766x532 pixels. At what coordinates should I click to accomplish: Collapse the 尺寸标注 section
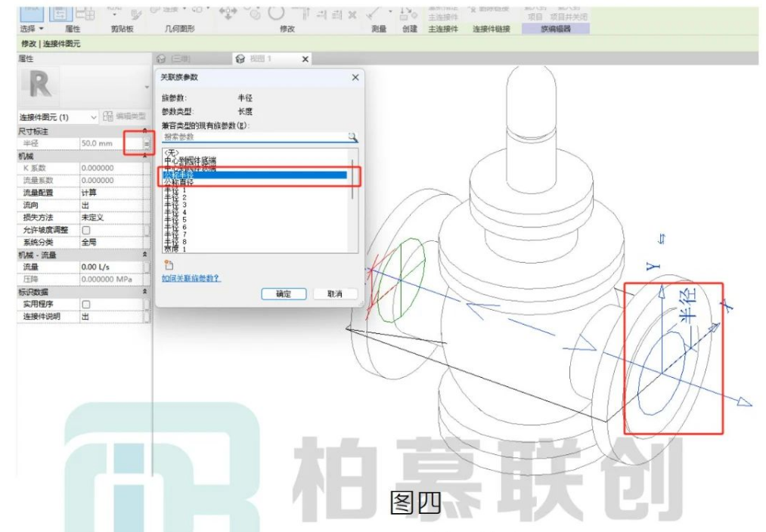coord(144,131)
